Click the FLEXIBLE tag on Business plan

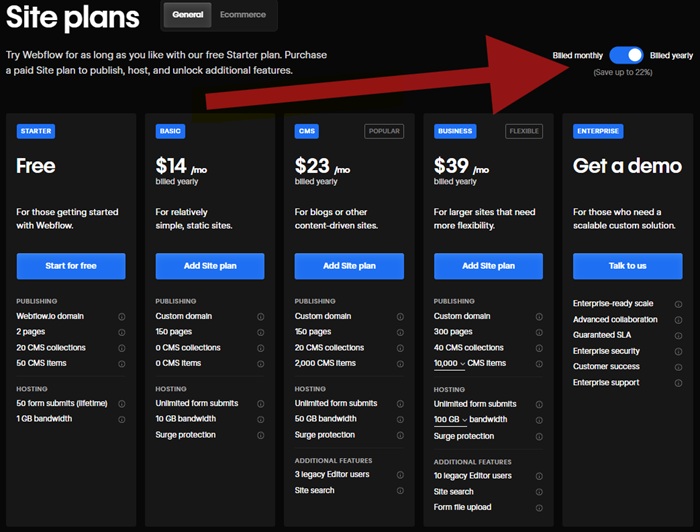pos(524,131)
